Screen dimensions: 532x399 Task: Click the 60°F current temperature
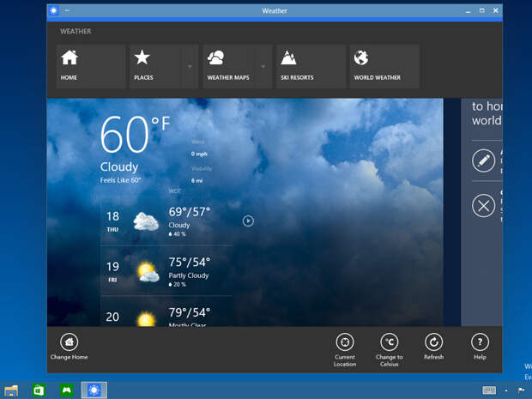coord(135,134)
